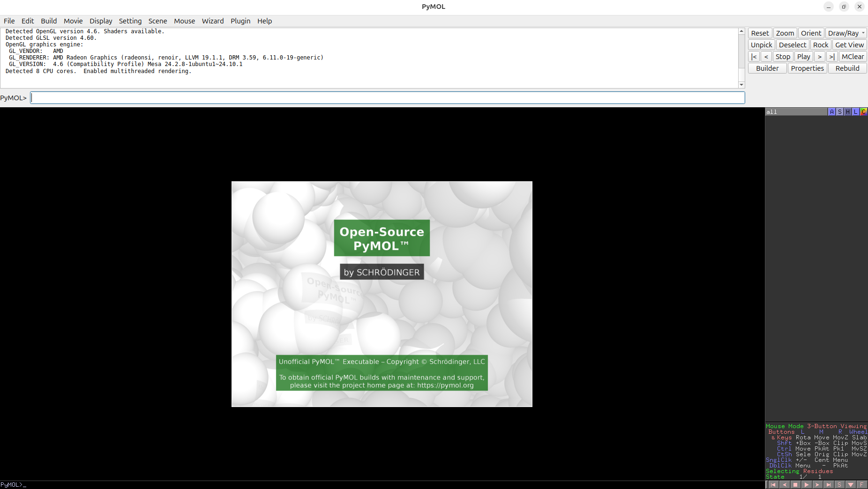The image size is (868, 489).
Task: Click the Open-Source PyMOL splash image
Action: tap(382, 294)
